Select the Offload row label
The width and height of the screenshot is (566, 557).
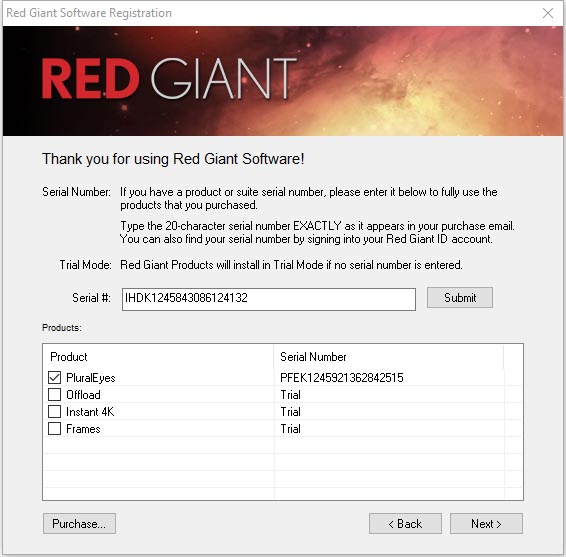83,395
